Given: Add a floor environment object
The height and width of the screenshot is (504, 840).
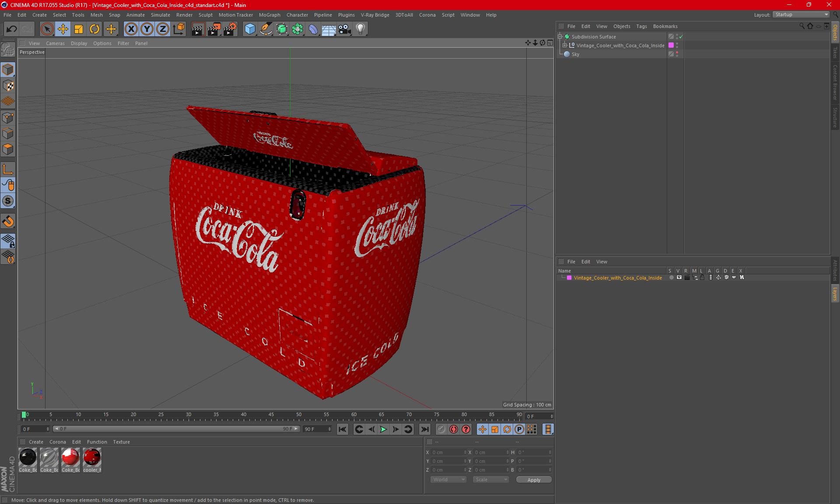Looking at the screenshot, I should (329, 29).
